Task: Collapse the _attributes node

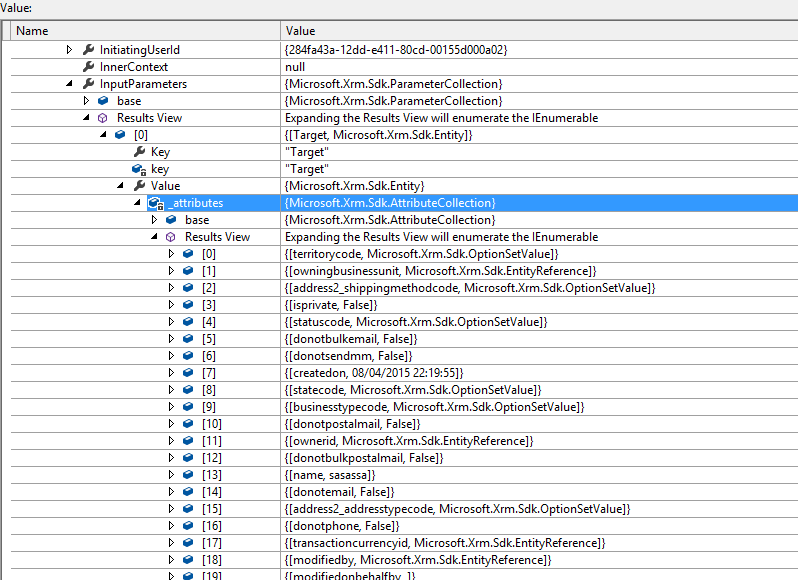Action: (x=137, y=202)
